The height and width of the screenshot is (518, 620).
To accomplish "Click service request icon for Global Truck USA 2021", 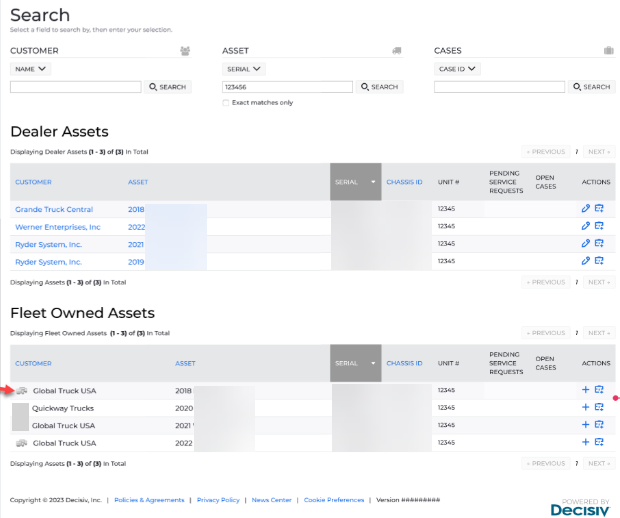I will click(x=599, y=425).
